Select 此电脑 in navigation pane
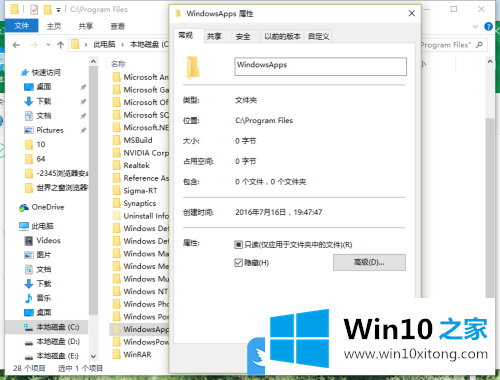 [x=42, y=226]
